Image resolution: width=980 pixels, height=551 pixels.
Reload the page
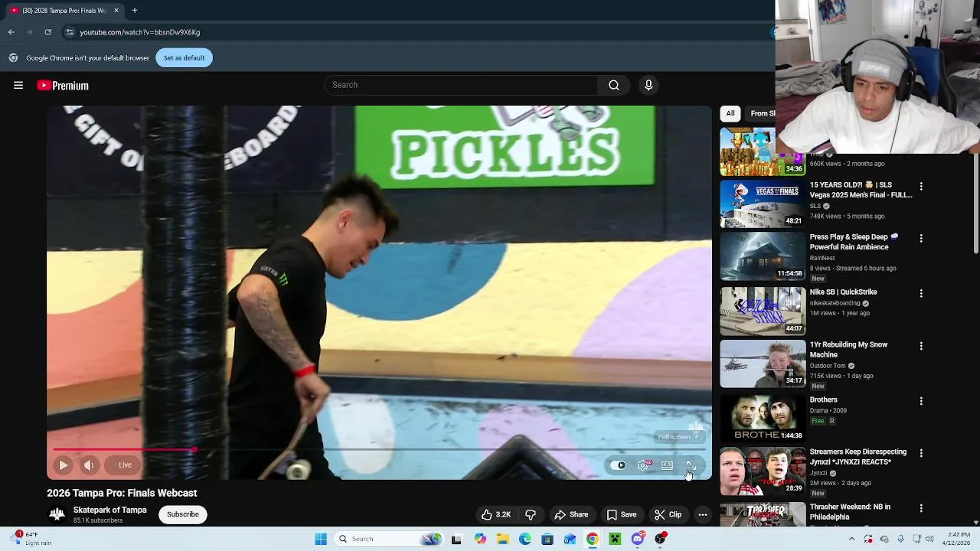click(48, 32)
